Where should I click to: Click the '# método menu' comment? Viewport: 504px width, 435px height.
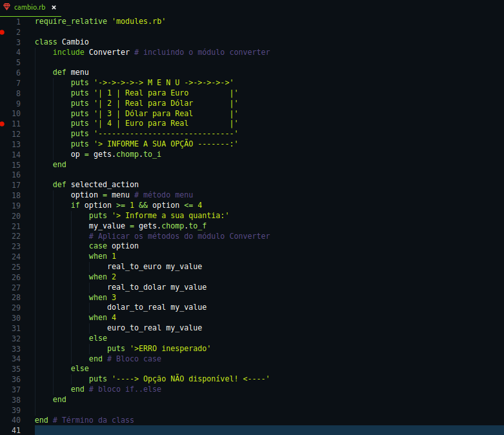164,195
